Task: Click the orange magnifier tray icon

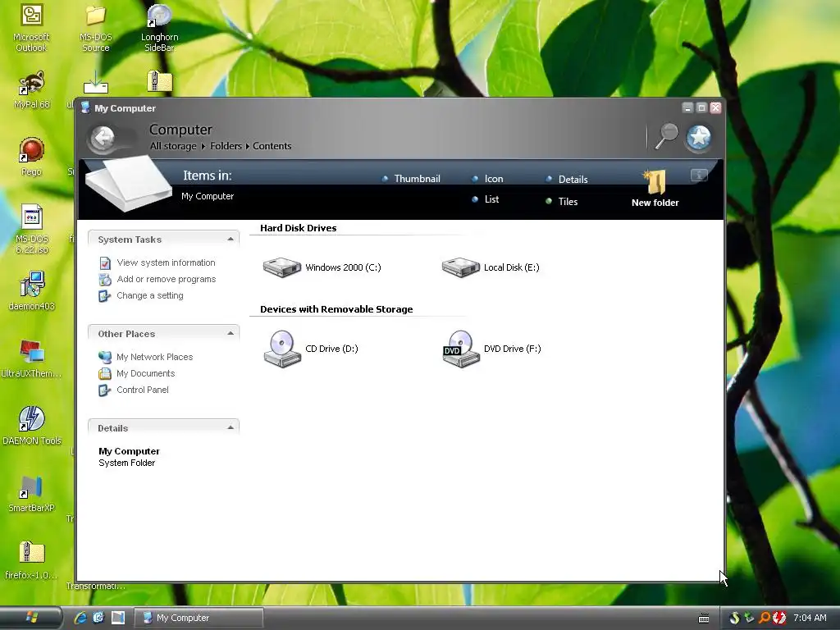Action: click(765, 618)
